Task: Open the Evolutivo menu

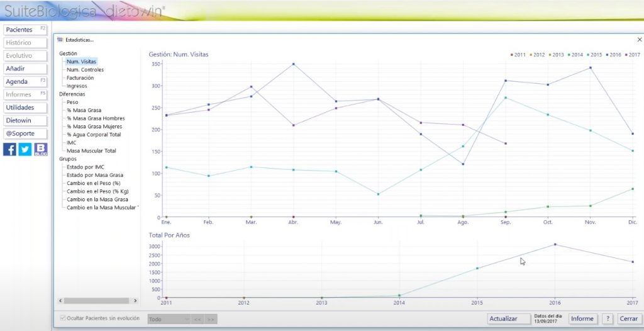Action: click(x=25, y=55)
